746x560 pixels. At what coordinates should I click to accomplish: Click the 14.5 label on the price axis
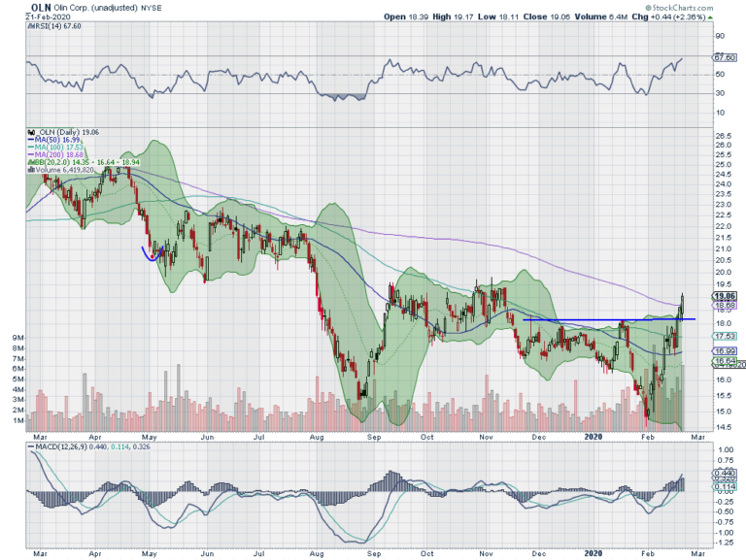coord(723,427)
